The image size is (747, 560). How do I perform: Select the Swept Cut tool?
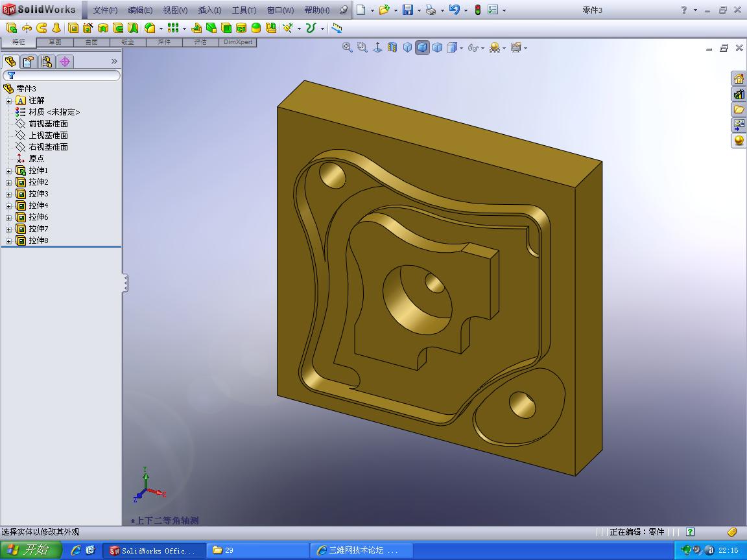117,28
